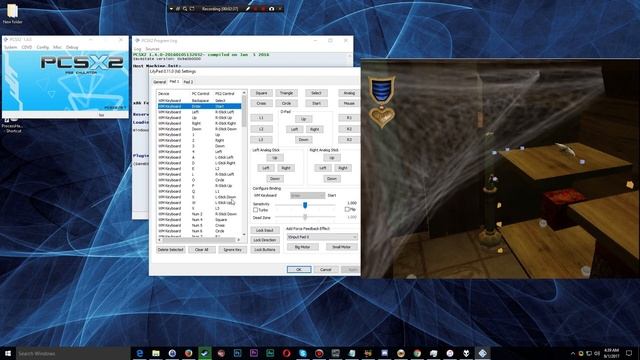Screen dimensions: 640x360
Task: Click the Small Motor button
Action: tap(341, 247)
